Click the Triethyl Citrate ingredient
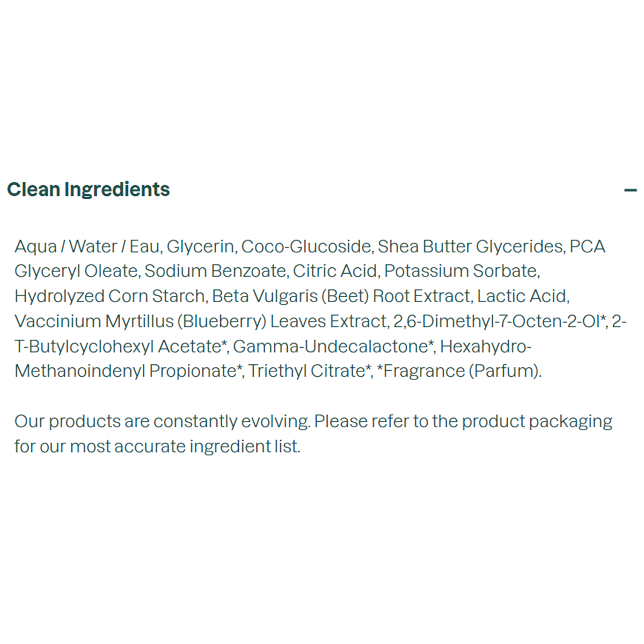The image size is (644, 644). (310, 371)
